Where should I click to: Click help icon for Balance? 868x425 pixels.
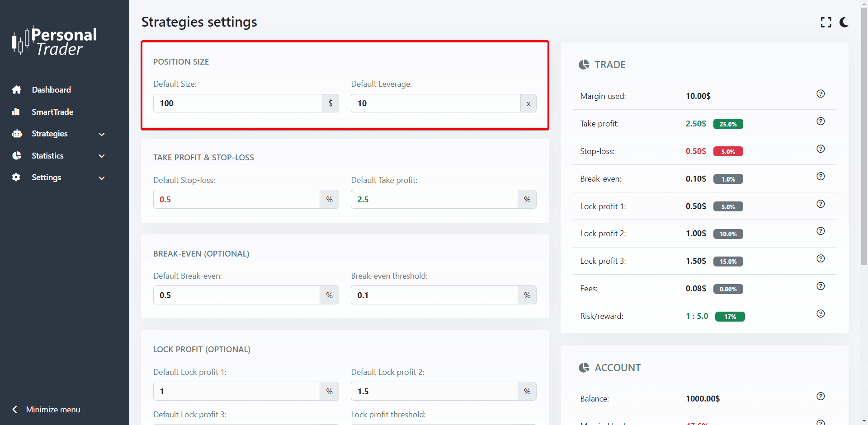coord(821,397)
